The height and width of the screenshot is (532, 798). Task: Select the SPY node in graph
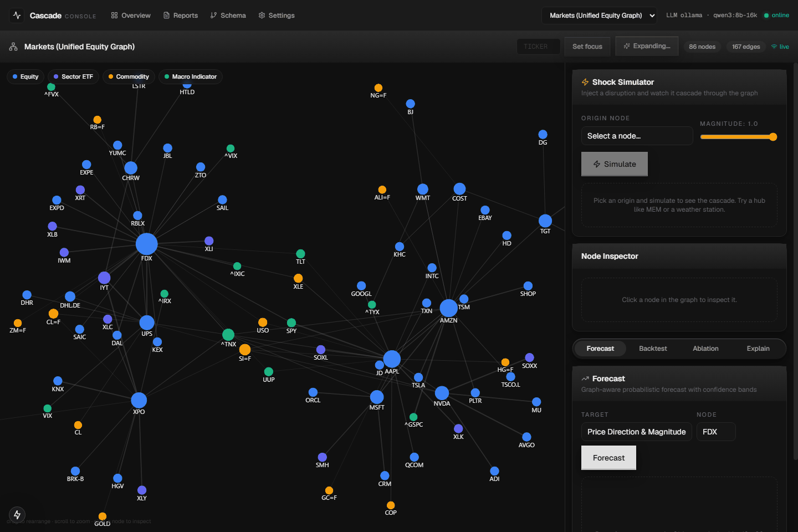point(291,323)
